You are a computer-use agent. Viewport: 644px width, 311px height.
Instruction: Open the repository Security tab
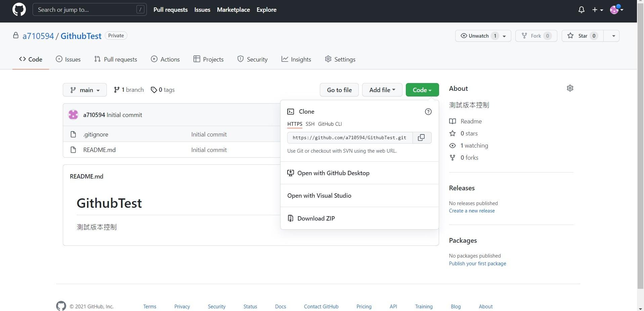(x=252, y=59)
